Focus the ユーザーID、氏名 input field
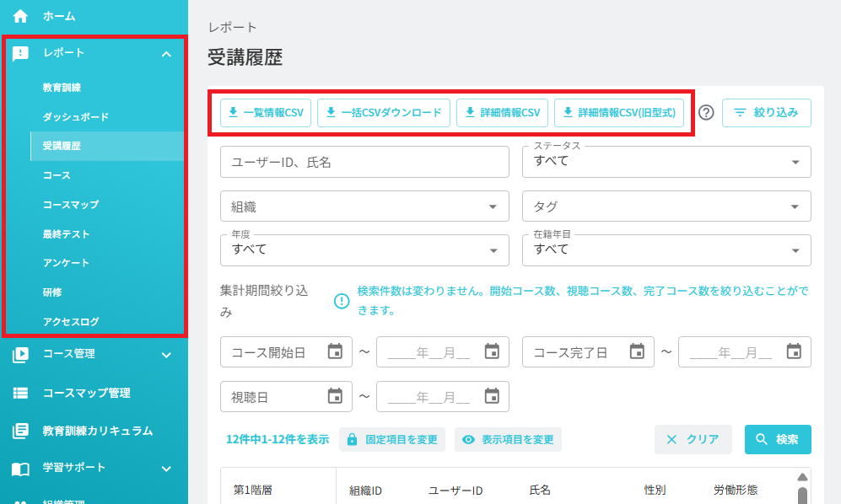Viewport: 841px width, 504px height. point(364,162)
